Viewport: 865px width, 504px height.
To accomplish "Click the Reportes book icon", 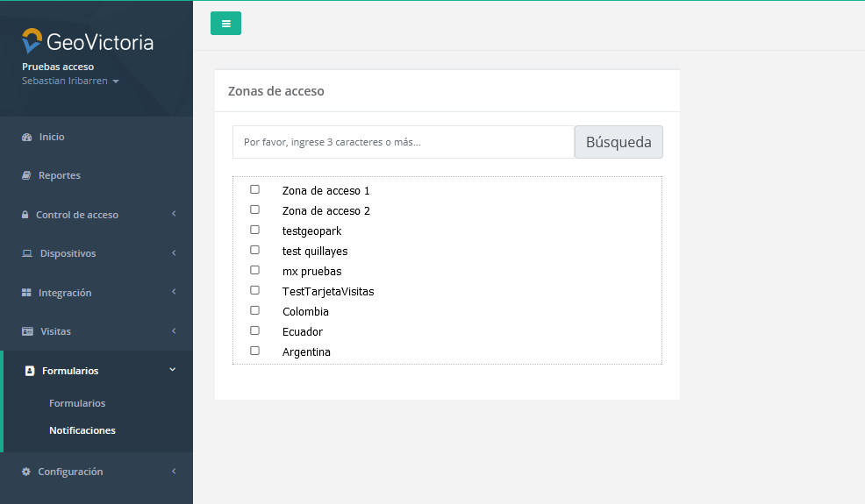I will pos(26,176).
